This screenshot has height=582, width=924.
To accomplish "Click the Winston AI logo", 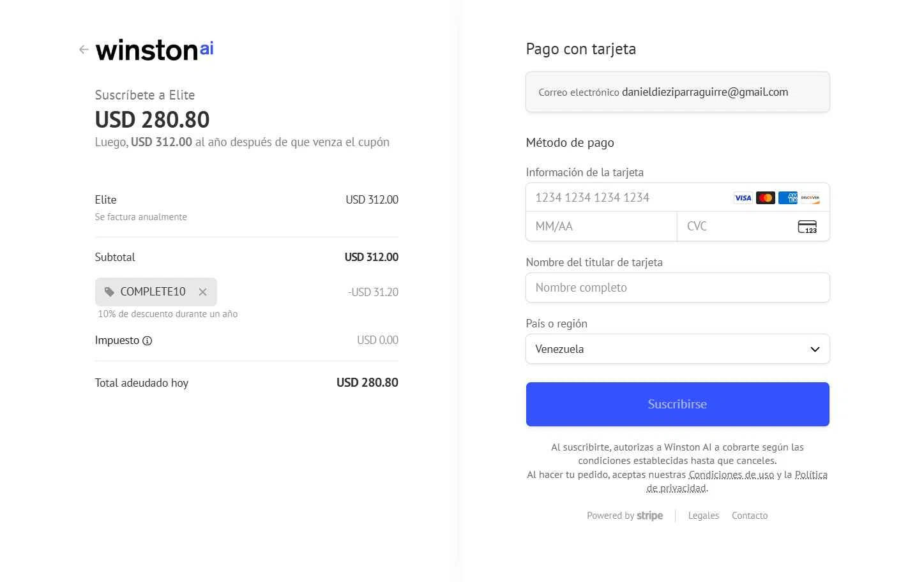I will coord(155,50).
